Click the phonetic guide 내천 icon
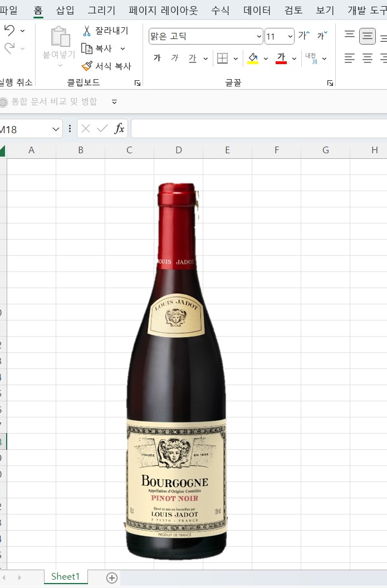This screenshot has width=387, height=588. (311, 58)
